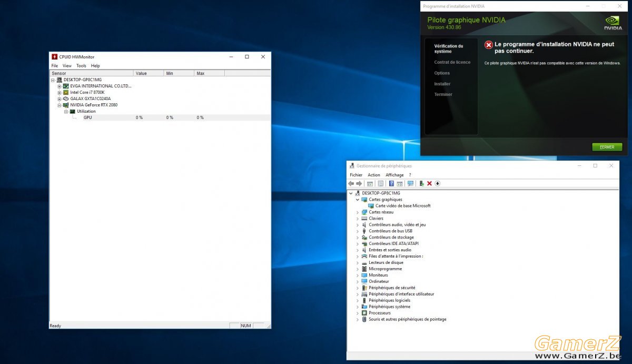Image resolution: width=632 pixels, height=364 pixels.
Task: Select Files d'attente à l'impression in the tree
Action: pos(396,257)
